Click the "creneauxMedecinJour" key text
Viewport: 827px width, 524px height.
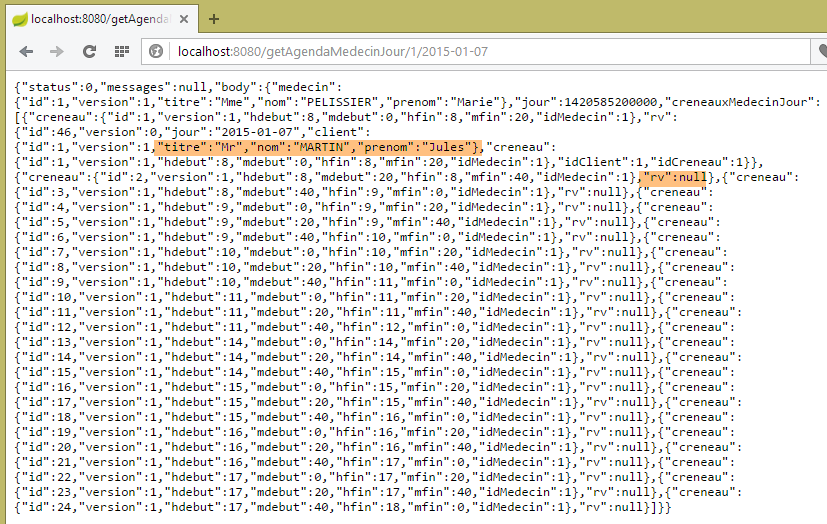[x=734, y=102]
